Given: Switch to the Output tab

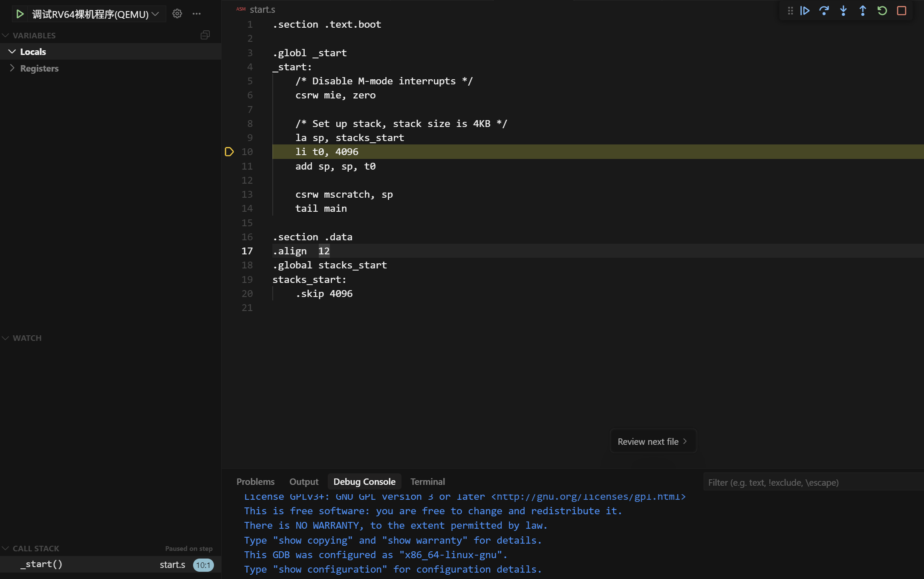Looking at the screenshot, I should pos(303,481).
